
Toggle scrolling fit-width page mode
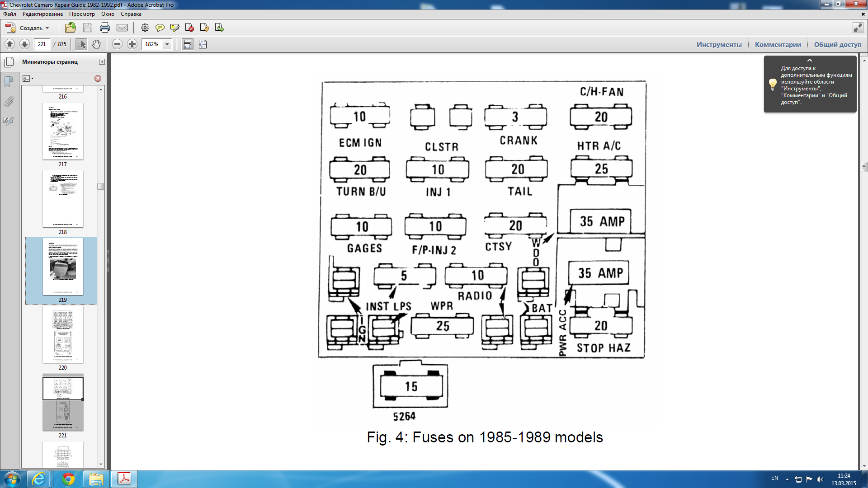[x=188, y=44]
